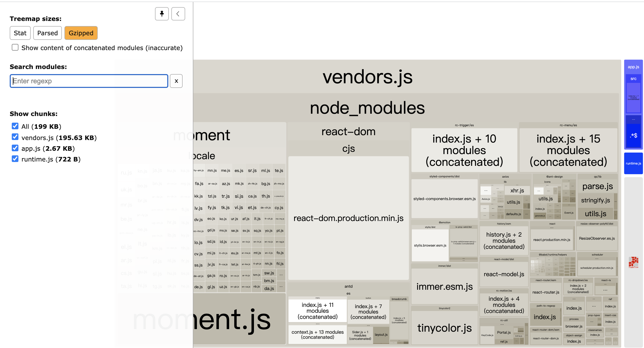Image resolution: width=644 pixels, height=348 pixels.
Task: Clear the module search with the X icon
Action: (176, 81)
